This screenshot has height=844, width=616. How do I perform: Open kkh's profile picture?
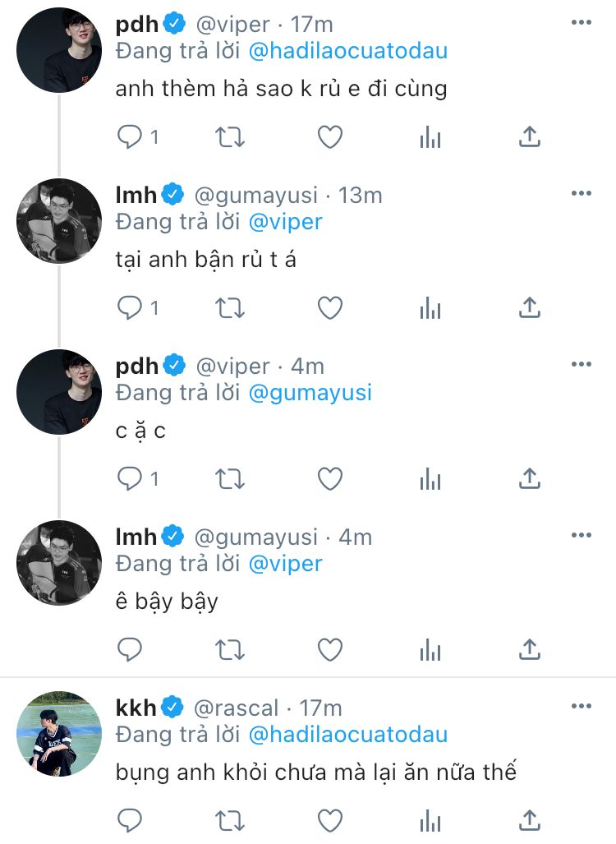[x=58, y=733]
